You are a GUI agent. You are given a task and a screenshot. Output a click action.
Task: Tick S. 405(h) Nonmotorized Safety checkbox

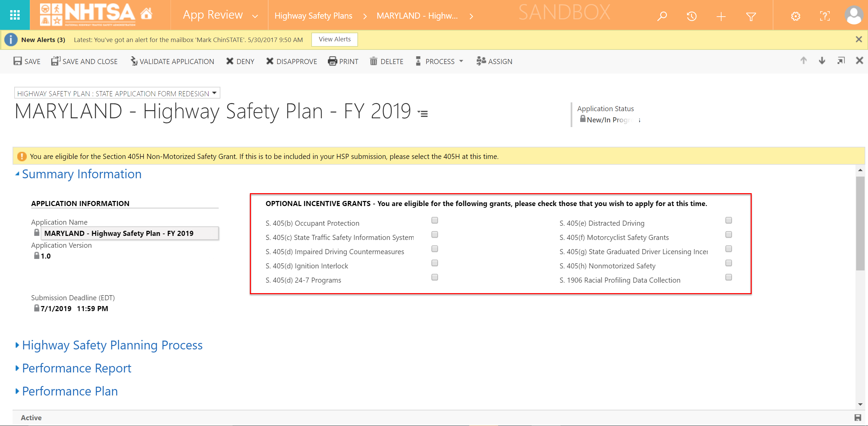(x=728, y=263)
